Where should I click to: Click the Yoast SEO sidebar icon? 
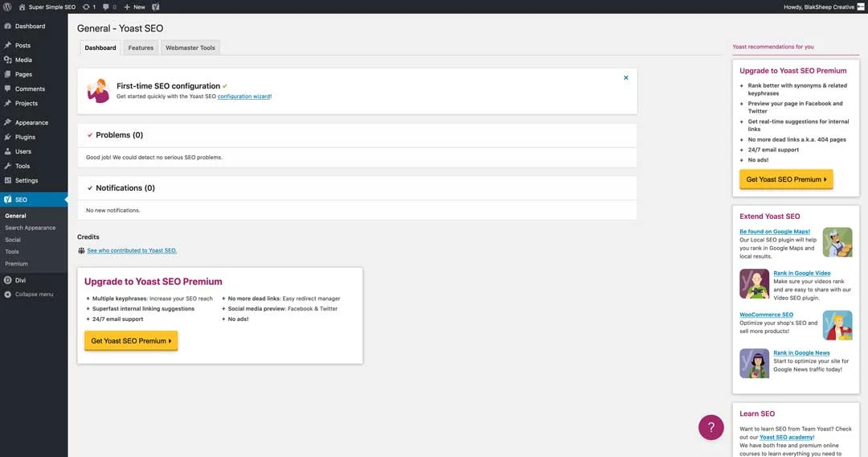click(x=8, y=200)
